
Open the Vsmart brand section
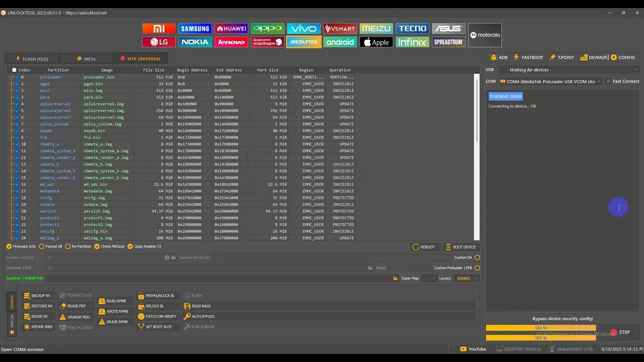340,29
